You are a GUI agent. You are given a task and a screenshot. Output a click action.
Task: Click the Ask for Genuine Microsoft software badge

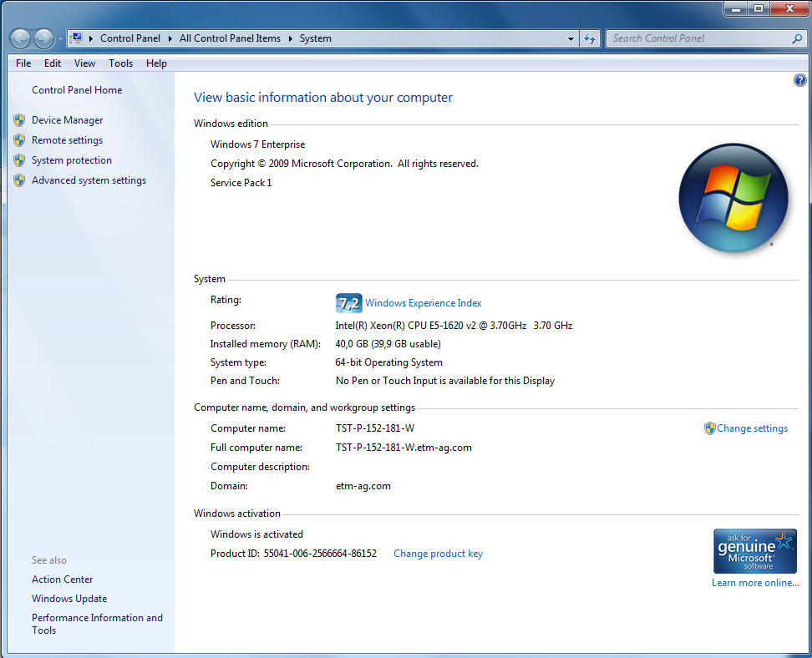click(754, 550)
